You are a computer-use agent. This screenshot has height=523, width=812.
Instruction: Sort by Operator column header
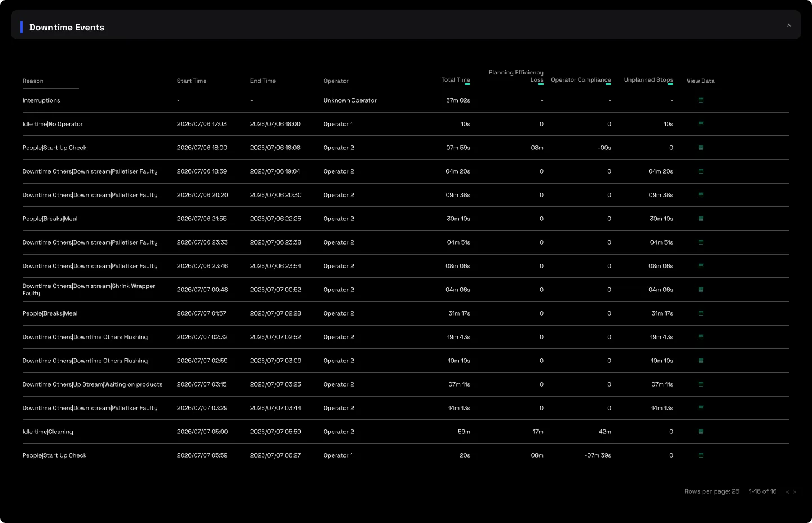click(x=336, y=81)
